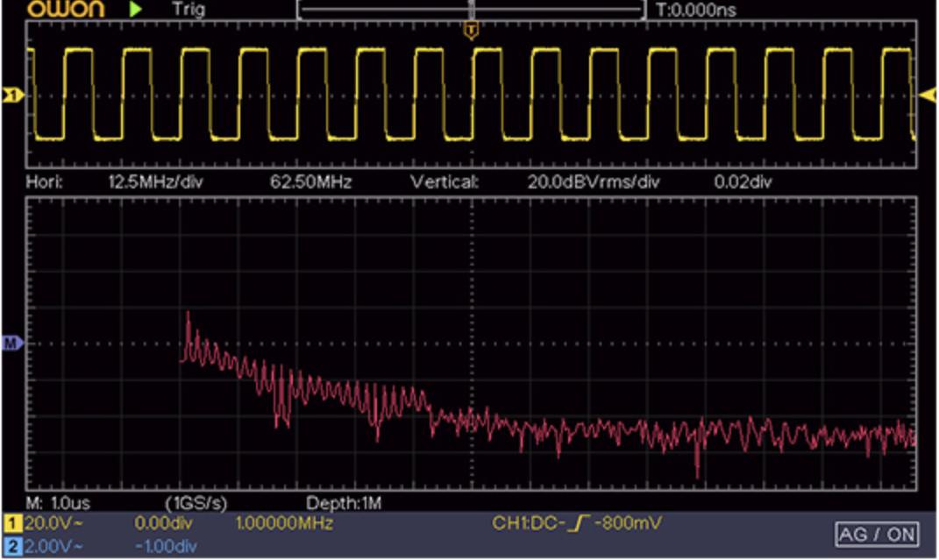Image resolution: width=939 pixels, height=560 pixels.
Task: Click the 62.50MHz center frequency value
Action: (x=310, y=182)
